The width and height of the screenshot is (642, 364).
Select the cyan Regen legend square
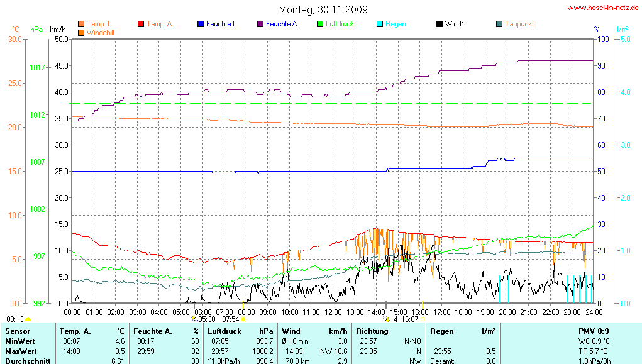[x=379, y=24]
